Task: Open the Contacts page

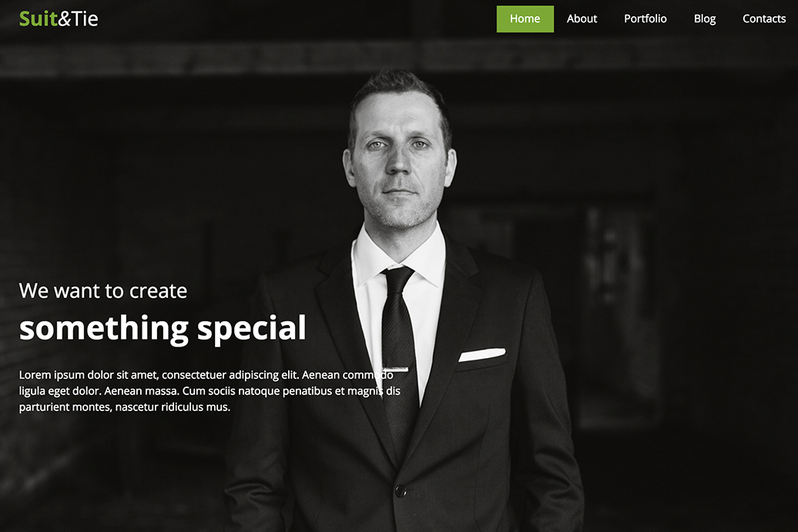Action: pos(764,18)
